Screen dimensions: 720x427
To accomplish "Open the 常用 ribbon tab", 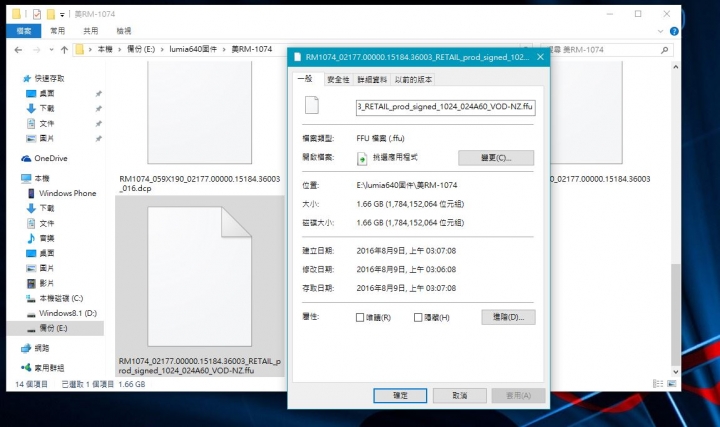I will (57, 31).
